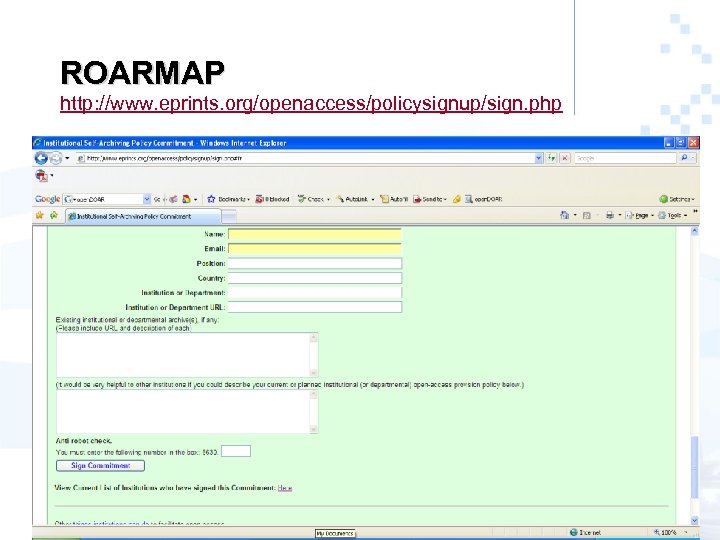Click the anti-robot number entry box
The height and width of the screenshot is (540, 720).
(236, 451)
